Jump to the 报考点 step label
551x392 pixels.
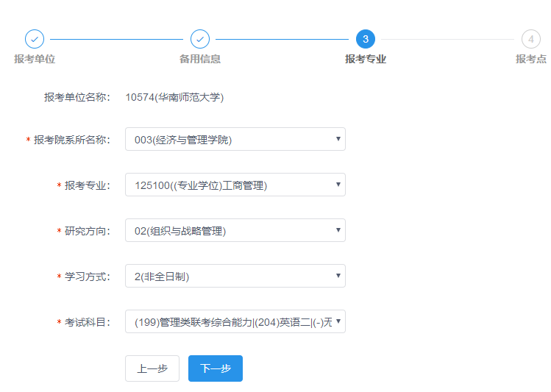[x=531, y=59]
